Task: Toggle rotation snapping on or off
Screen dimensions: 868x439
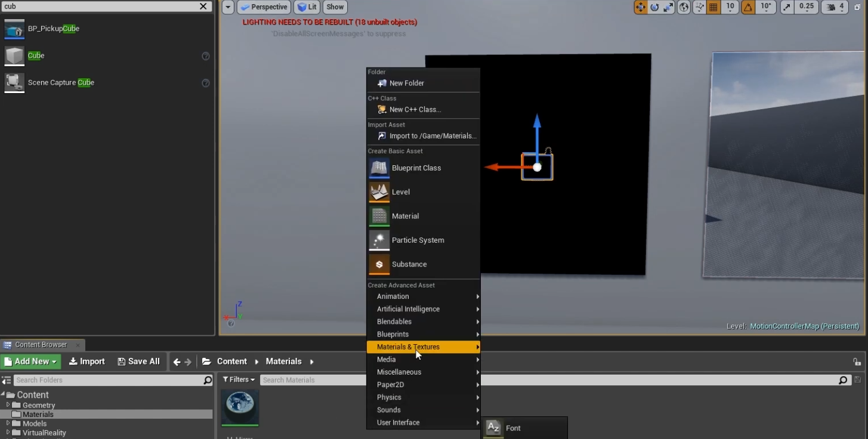Action: click(x=748, y=7)
